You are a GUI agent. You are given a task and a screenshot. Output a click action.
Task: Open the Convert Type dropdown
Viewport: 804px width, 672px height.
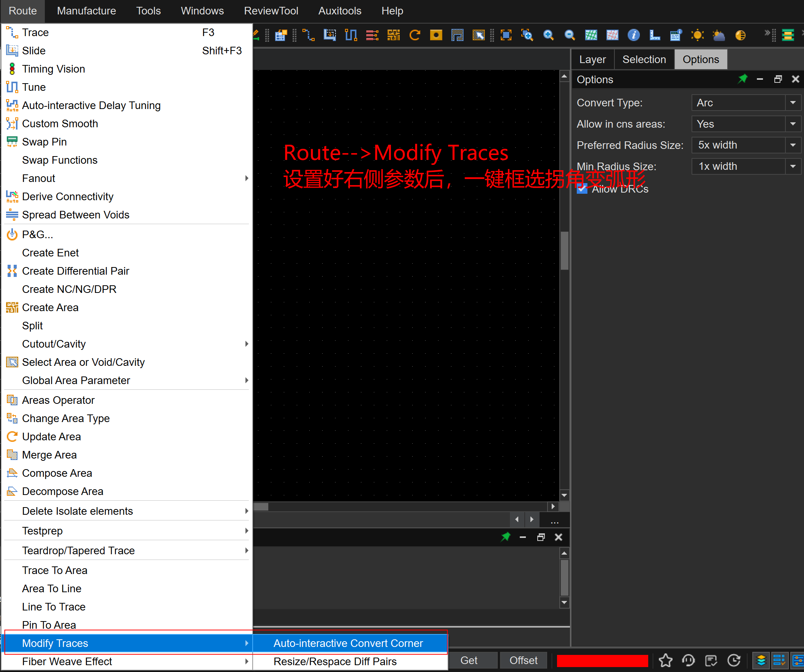[793, 103]
